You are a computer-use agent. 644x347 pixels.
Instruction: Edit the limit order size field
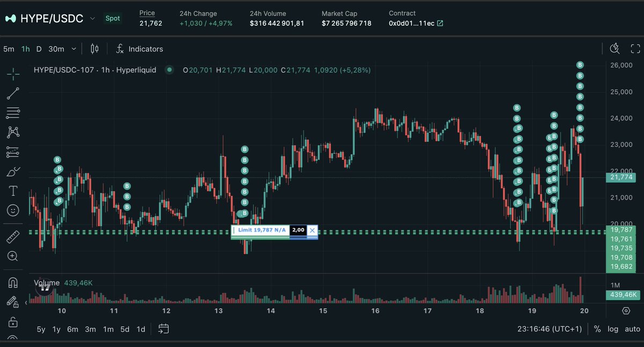299,230
